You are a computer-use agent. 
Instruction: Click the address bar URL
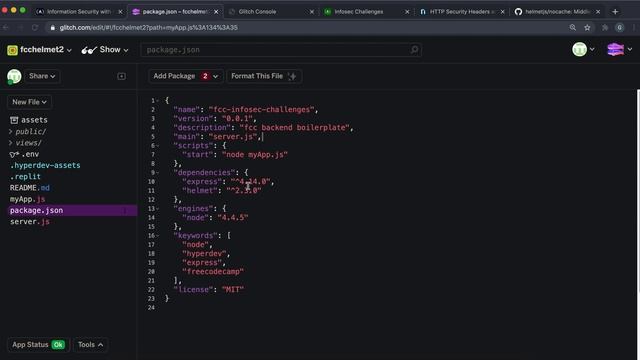149,27
